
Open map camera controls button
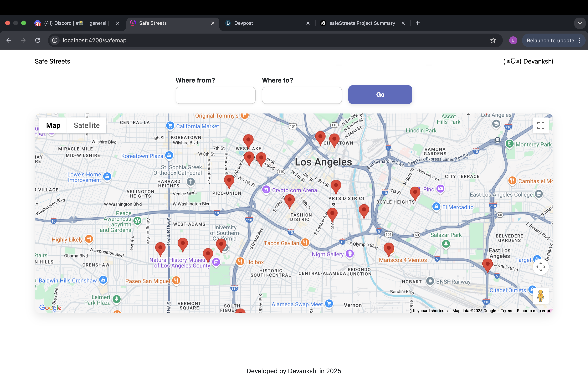[540, 267]
